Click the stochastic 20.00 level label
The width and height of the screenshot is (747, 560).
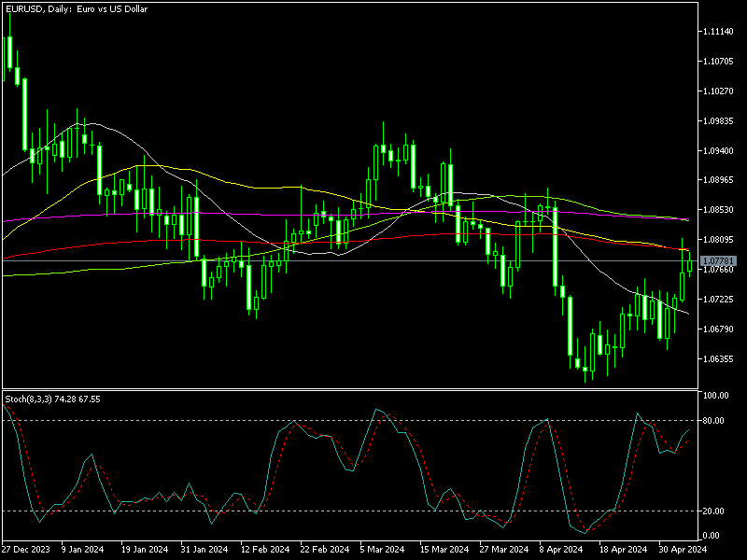(714, 511)
